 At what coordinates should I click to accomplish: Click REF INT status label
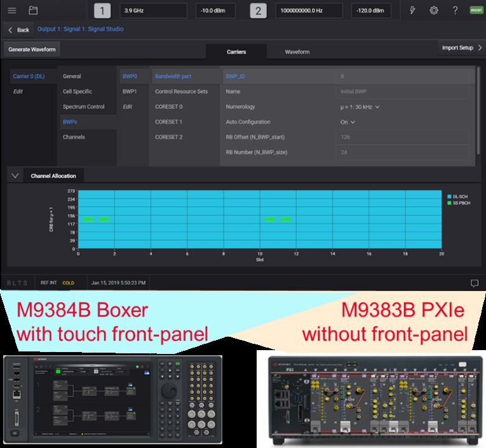coord(49,283)
